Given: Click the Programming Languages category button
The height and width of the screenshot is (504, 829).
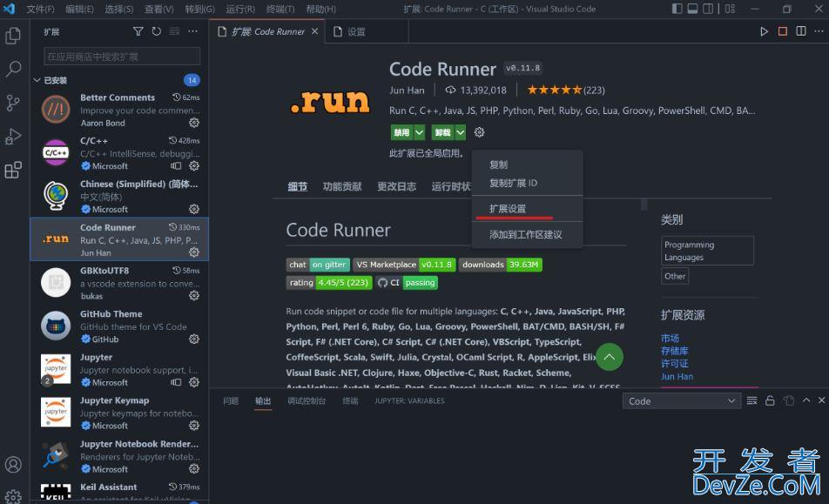Looking at the screenshot, I should pyautogui.click(x=707, y=251).
